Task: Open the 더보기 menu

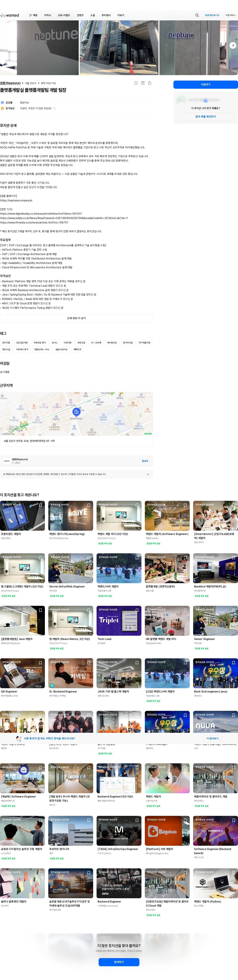Action: point(121,15)
